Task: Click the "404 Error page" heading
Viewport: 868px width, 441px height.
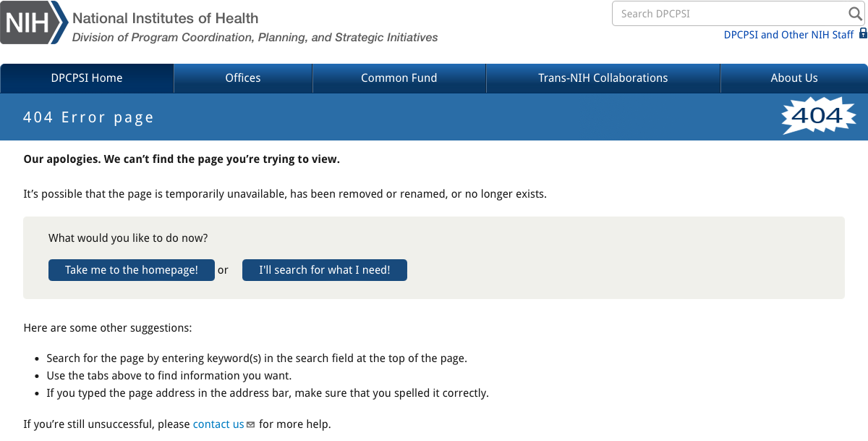Action: [89, 117]
